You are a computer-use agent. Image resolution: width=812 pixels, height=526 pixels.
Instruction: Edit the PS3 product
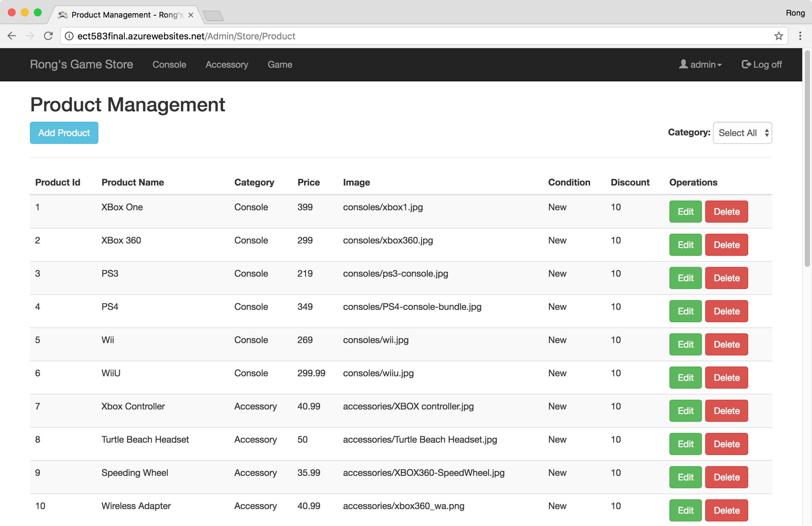(x=685, y=278)
